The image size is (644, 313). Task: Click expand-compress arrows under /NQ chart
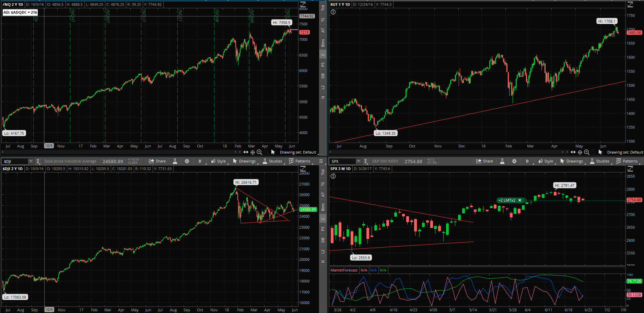[246, 152]
